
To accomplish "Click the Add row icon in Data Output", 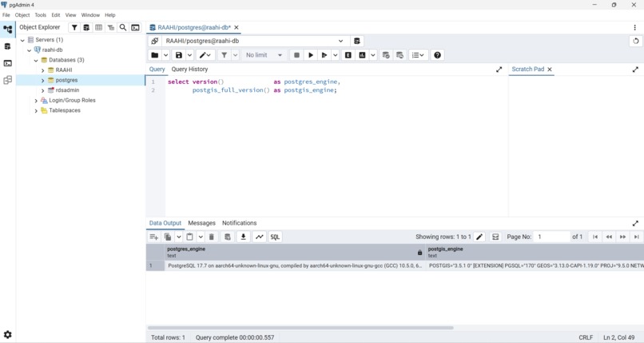I will (154, 237).
